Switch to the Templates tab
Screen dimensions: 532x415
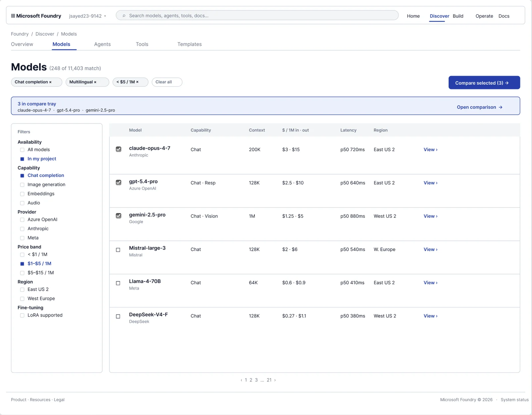[x=190, y=44]
